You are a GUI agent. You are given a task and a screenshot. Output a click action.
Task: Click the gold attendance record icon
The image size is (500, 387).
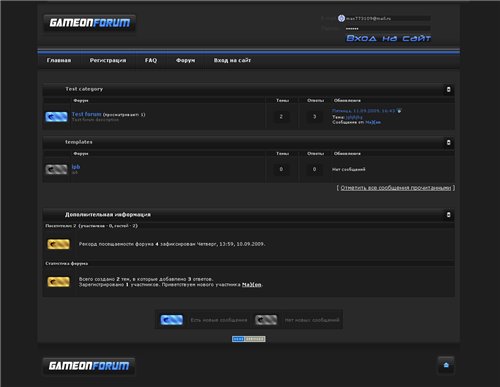[x=58, y=244]
